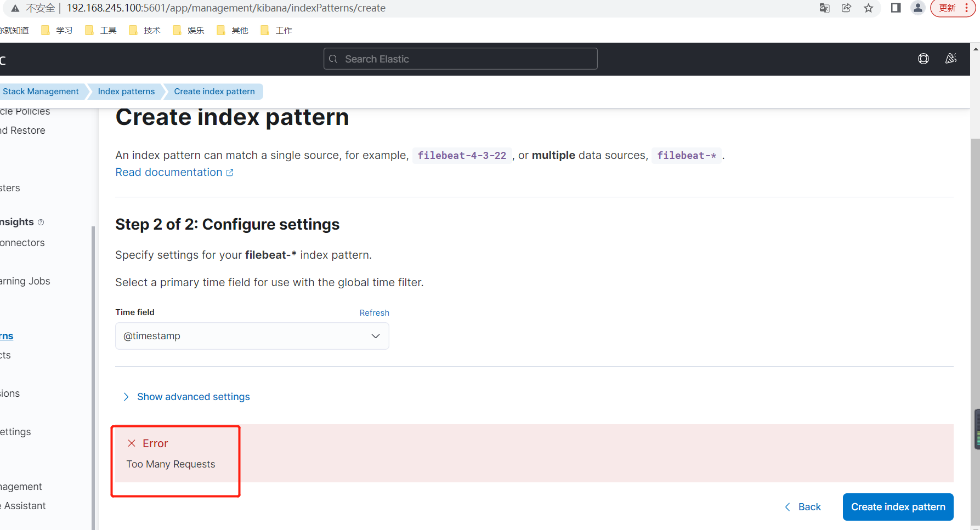The width and height of the screenshot is (980, 530).
Task: Go to Index patterns breadcrumb
Action: pyautogui.click(x=126, y=92)
